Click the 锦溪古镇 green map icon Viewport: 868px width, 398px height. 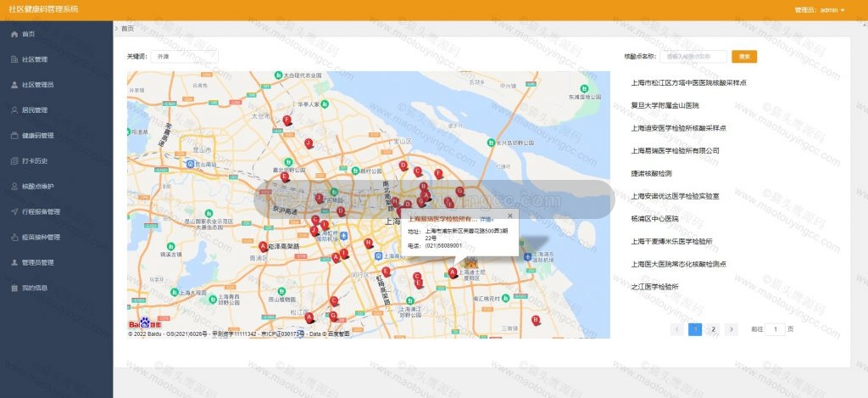point(171,245)
